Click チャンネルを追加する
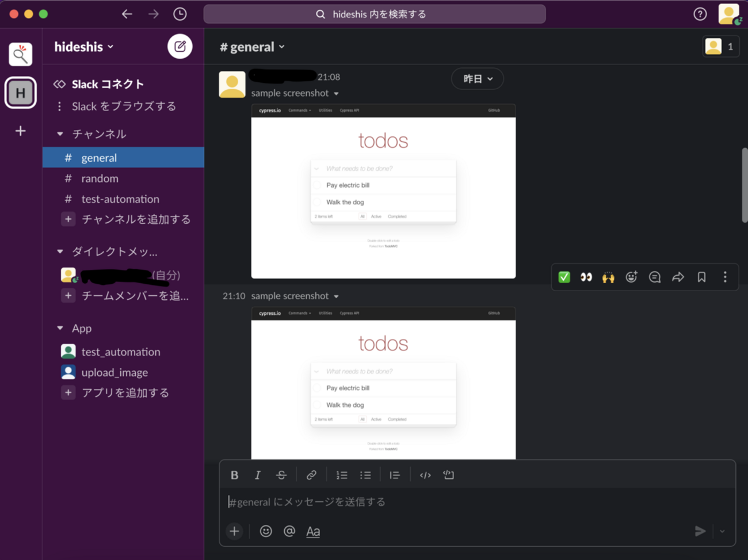This screenshot has height=560, width=748. [123, 219]
